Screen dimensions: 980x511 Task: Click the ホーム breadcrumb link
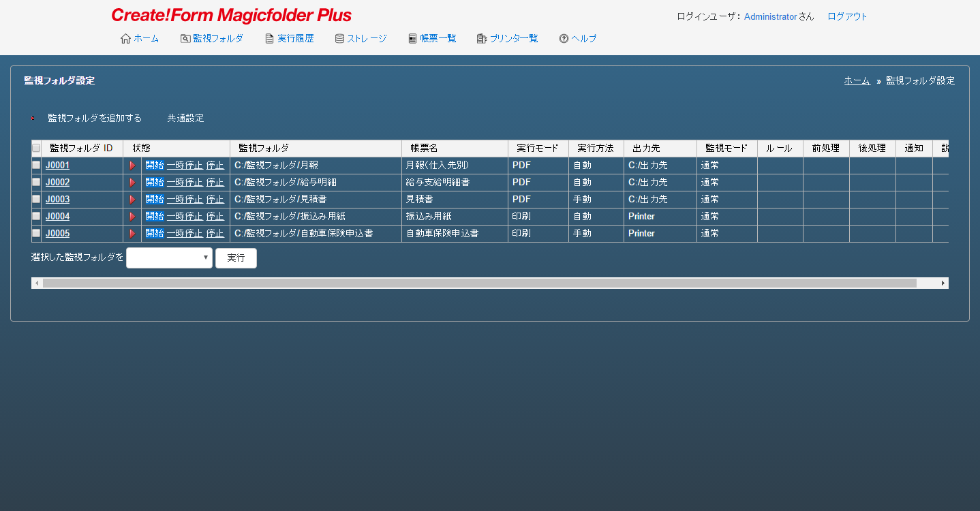(857, 81)
